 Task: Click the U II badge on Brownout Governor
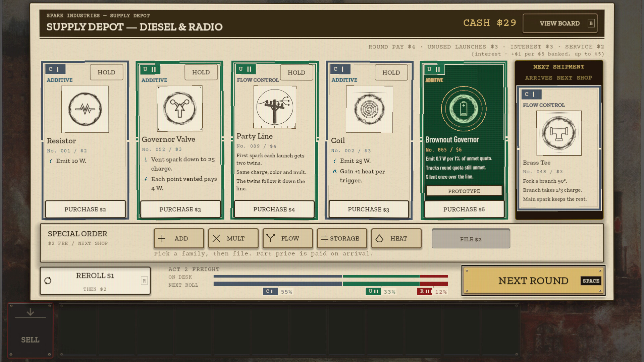point(434,69)
